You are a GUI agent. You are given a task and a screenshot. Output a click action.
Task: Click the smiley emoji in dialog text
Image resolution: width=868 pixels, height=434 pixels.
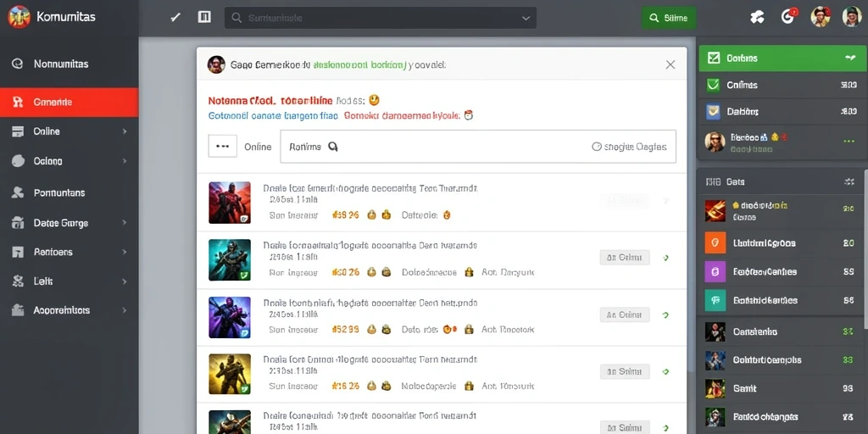coord(374,100)
